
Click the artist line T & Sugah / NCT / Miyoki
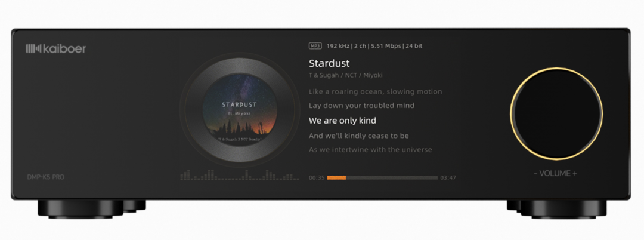coord(346,76)
